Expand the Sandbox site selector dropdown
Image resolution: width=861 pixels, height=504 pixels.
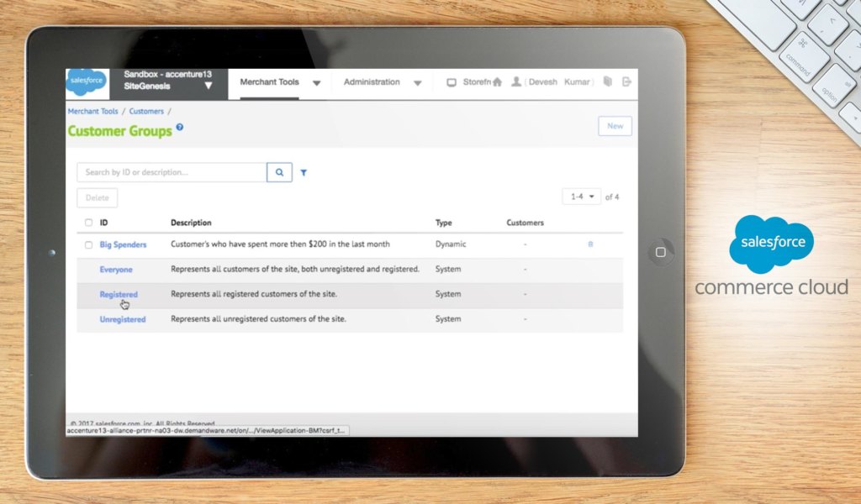pos(208,86)
